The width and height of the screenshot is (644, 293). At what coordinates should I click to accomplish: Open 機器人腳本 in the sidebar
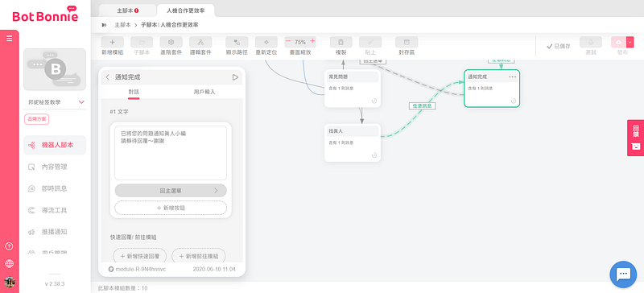55,145
